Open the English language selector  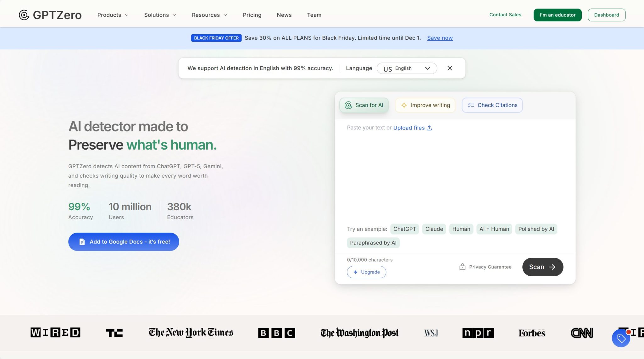pos(407,68)
